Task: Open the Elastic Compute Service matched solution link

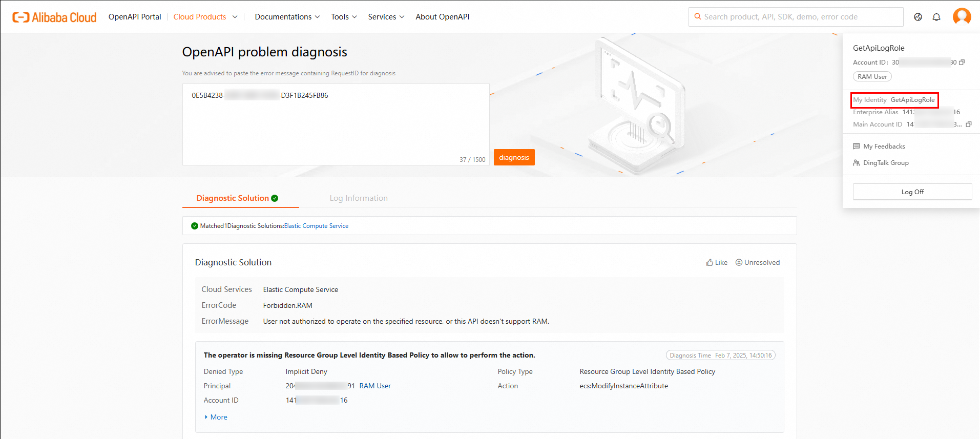Action: click(316, 226)
